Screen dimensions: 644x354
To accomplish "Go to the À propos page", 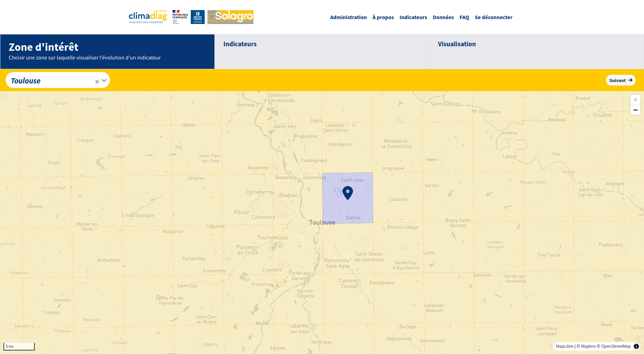I will pyautogui.click(x=383, y=17).
